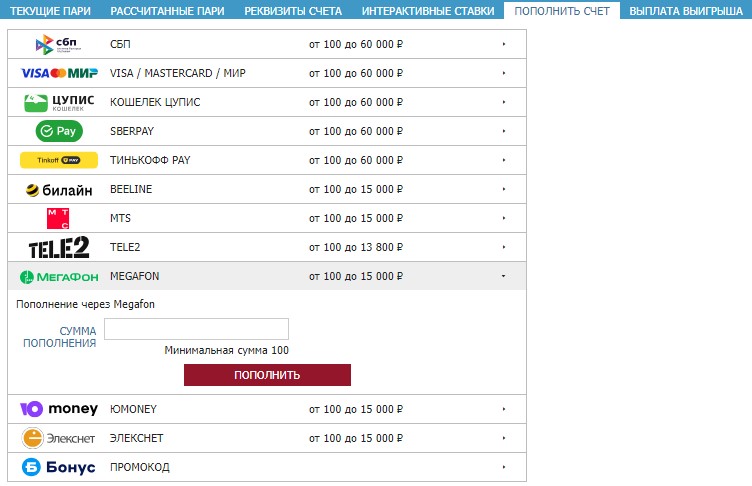Expand the TELE2 row arrow
Image resolution: width=752 pixels, height=486 pixels.
(504, 247)
